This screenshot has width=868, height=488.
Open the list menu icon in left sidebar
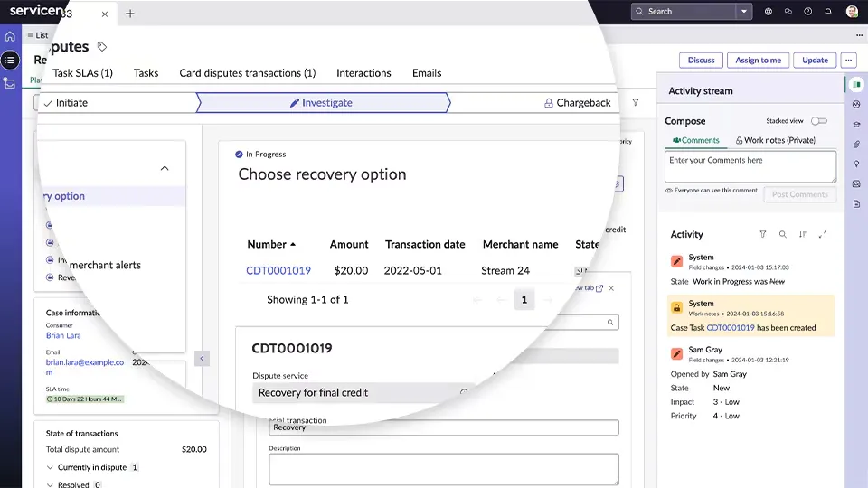(x=10, y=60)
